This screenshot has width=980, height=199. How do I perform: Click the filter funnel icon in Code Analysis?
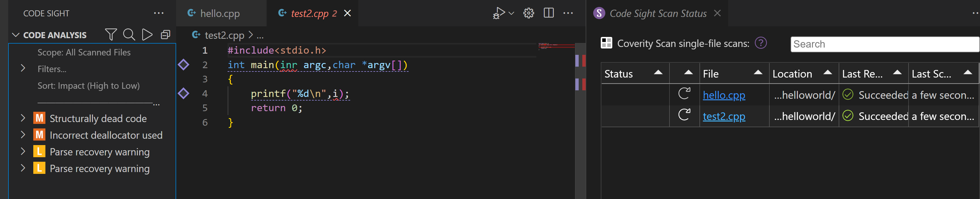[111, 35]
